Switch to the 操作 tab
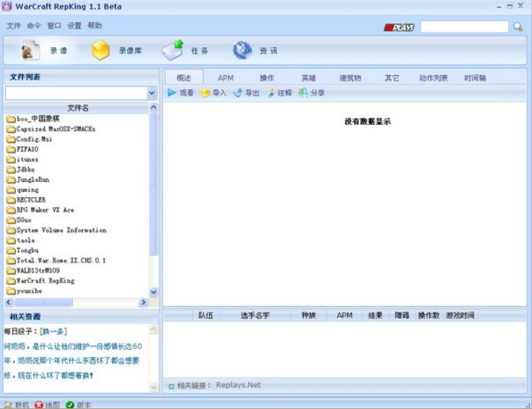532x409 pixels. tap(267, 78)
